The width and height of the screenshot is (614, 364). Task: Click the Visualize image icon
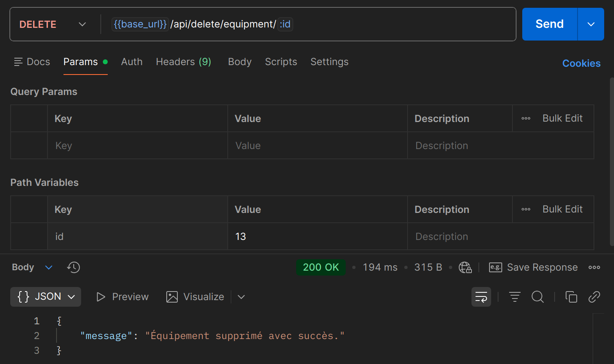click(172, 297)
